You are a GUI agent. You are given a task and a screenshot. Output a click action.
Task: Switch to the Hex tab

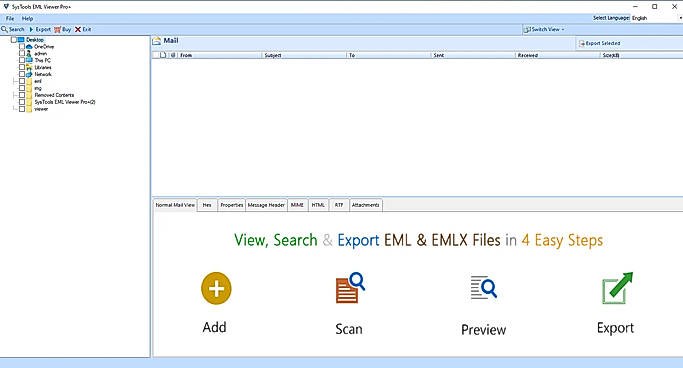(207, 205)
